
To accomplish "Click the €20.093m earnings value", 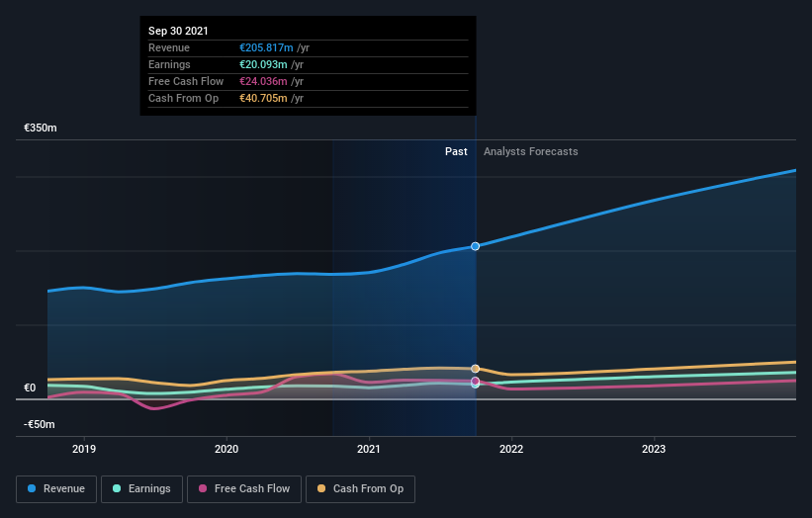I will pos(263,64).
